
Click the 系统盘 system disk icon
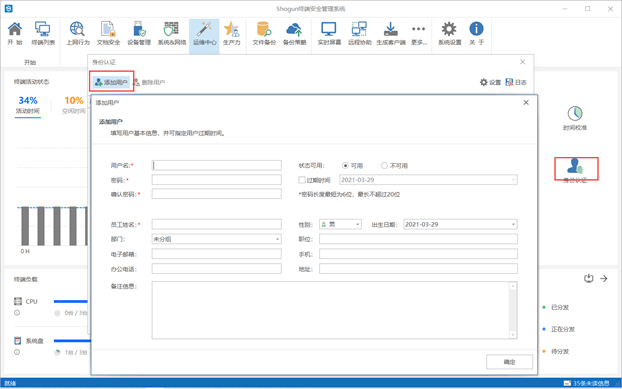click(17, 341)
